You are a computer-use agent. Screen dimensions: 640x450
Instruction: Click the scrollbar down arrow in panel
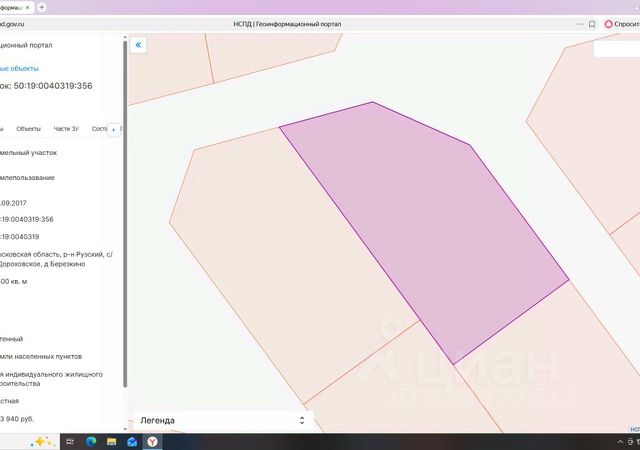[125, 429]
